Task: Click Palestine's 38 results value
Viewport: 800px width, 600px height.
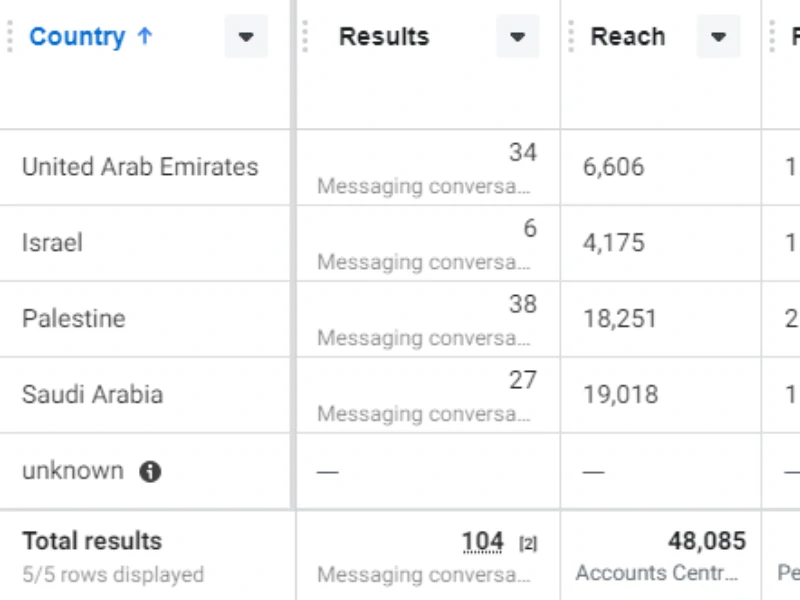Action: [523, 304]
